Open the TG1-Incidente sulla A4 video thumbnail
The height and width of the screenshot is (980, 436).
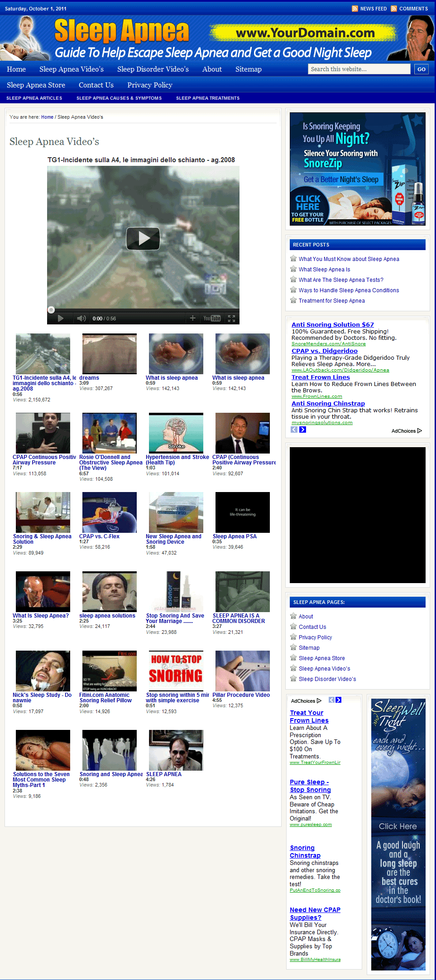[43, 354]
